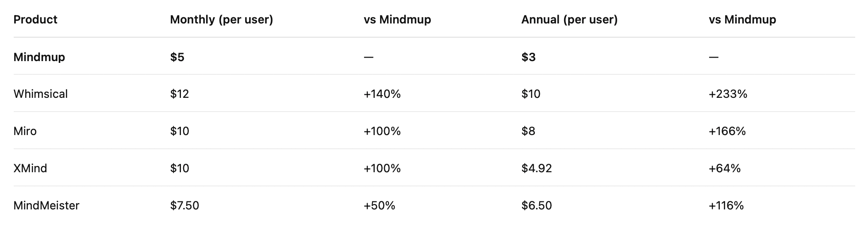Click XMind's $4.92 annual price
This screenshot has width=868, height=232.
[x=537, y=168]
